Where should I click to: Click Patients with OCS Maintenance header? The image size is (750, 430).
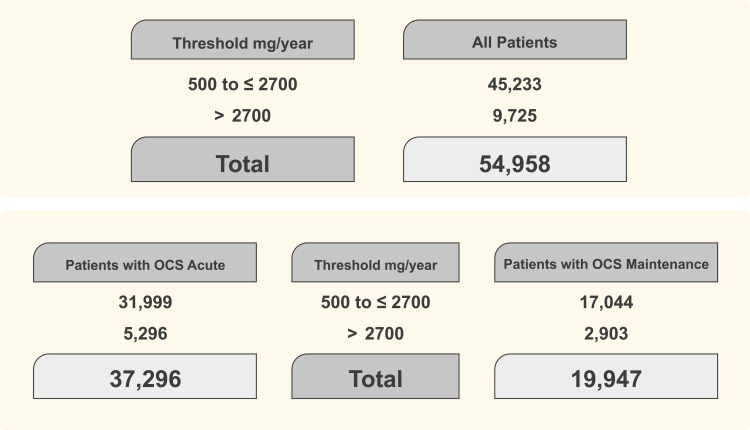[x=607, y=264]
